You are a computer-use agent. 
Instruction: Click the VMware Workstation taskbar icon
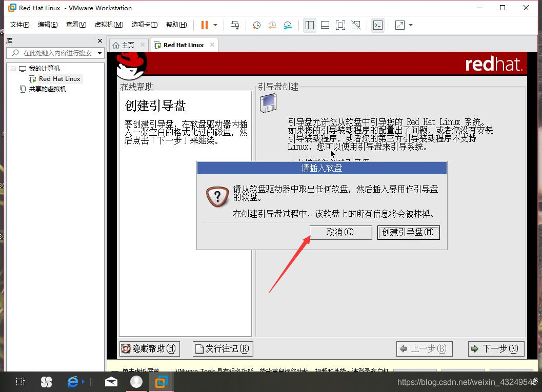click(x=161, y=382)
